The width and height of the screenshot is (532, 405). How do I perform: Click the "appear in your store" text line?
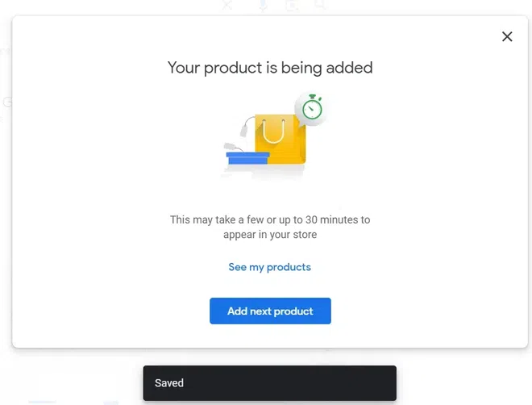[x=270, y=235]
